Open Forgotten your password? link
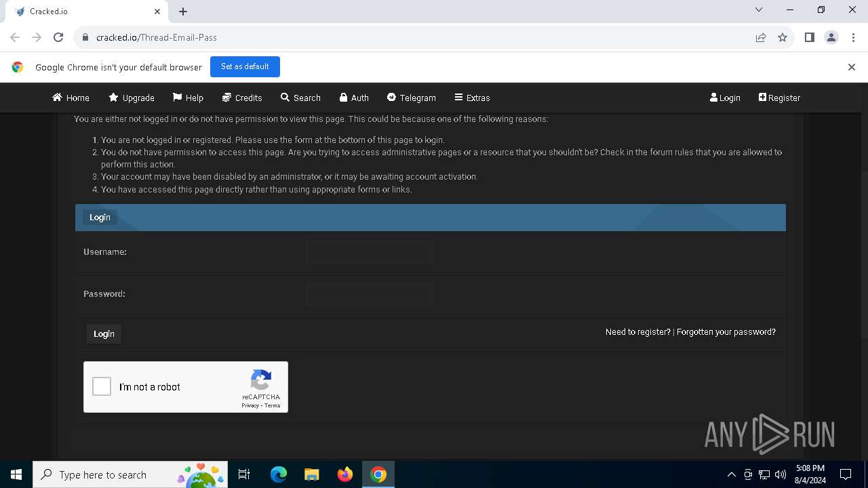 tap(726, 332)
